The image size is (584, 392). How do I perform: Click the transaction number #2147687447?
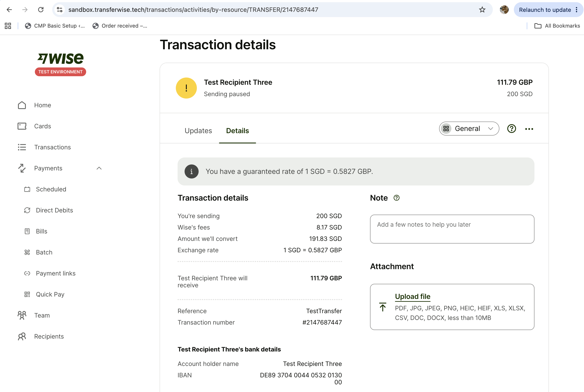click(x=322, y=323)
